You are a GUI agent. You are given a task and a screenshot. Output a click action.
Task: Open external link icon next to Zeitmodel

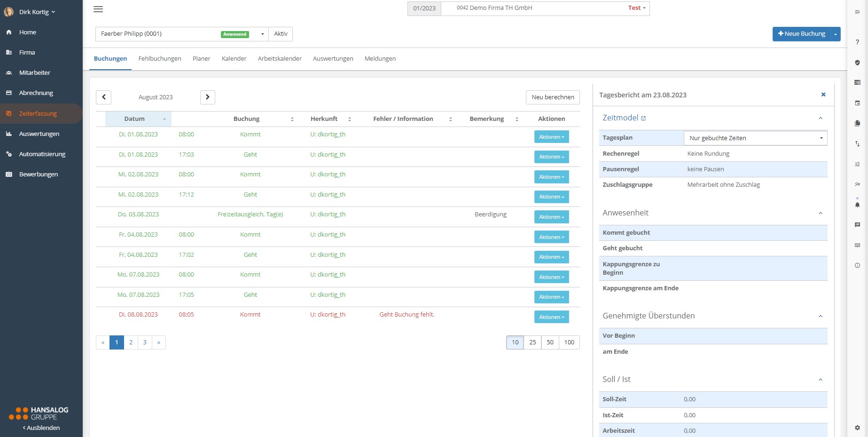(643, 119)
